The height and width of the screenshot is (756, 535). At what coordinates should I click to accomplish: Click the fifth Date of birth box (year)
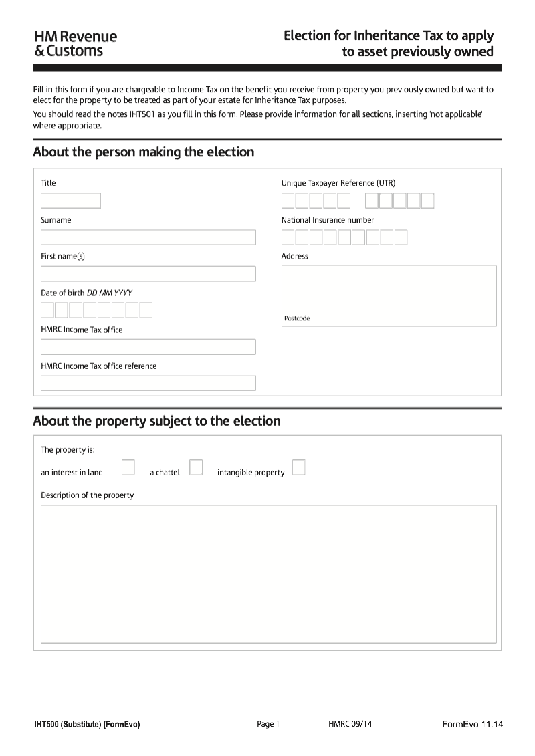click(x=104, y=310)
